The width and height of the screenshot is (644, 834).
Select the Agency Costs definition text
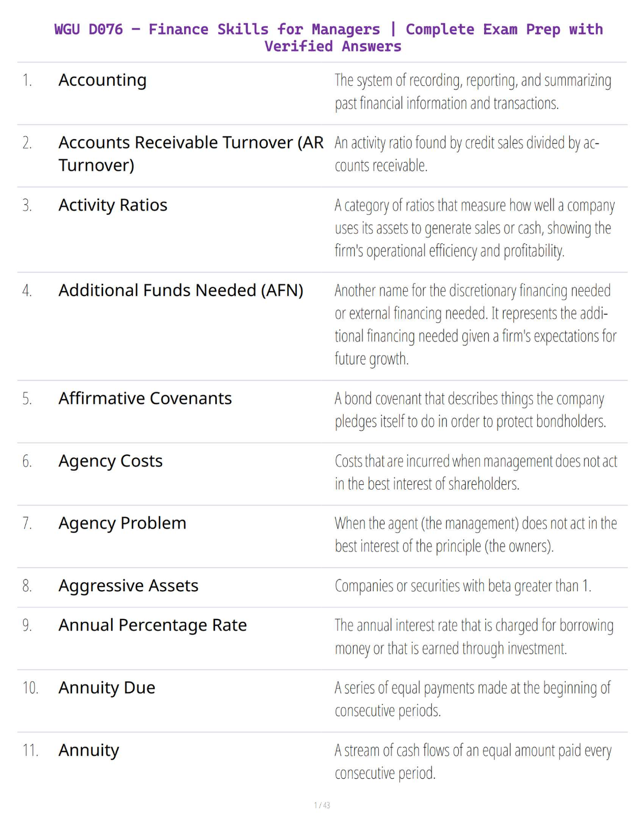[x=476, y=473]
